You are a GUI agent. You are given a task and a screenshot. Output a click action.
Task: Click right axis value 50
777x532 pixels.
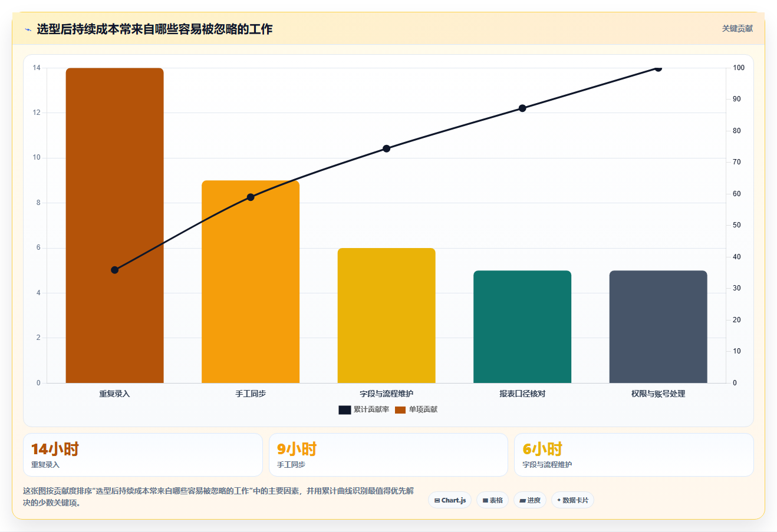(737, 225)
